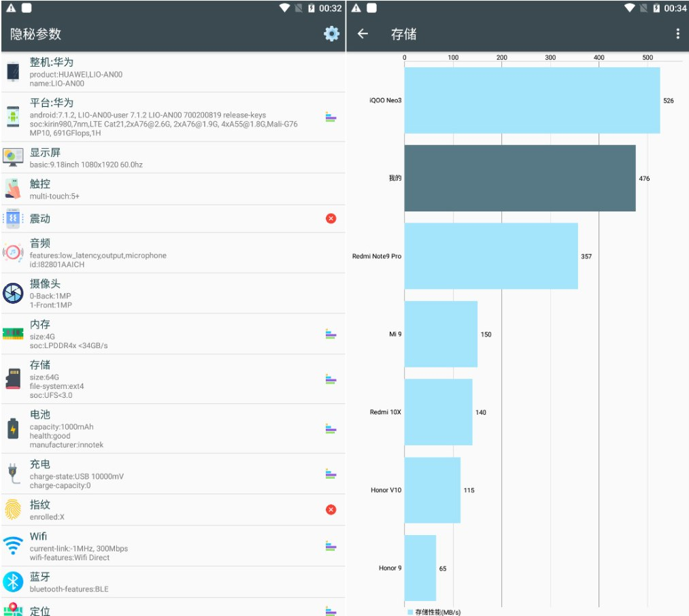
Task: Tap the 音频 audio entry
Action: click(163, 252)
